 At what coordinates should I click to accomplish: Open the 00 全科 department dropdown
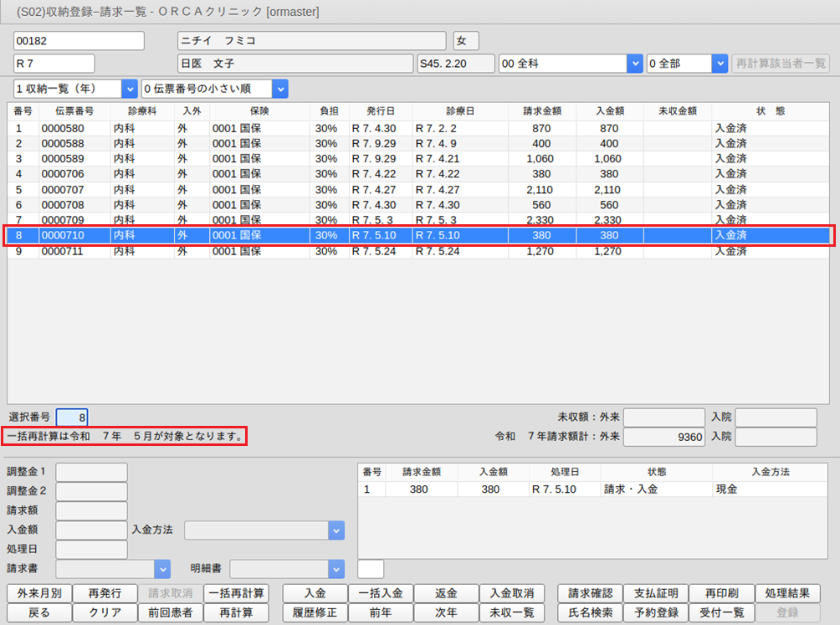634,64
